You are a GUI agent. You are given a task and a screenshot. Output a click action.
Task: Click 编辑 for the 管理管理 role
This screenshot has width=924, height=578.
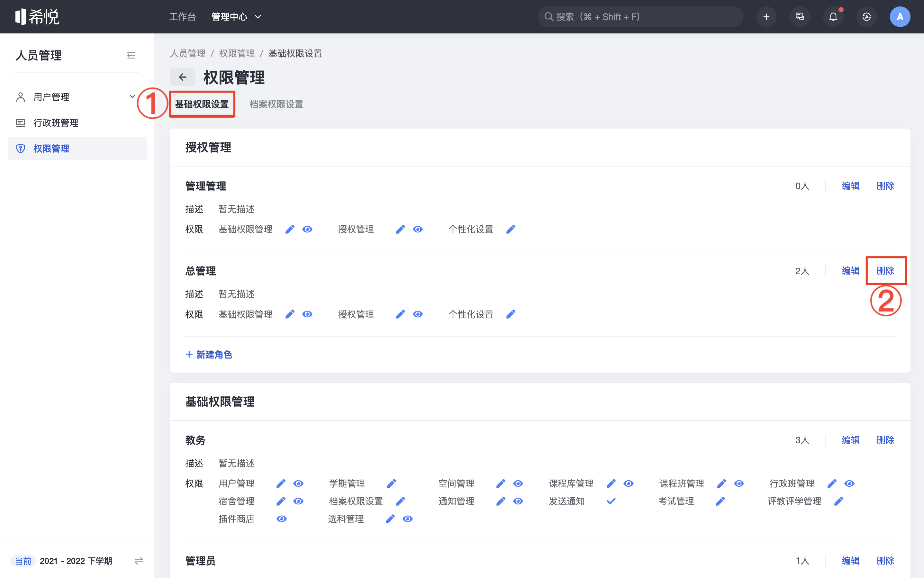851,186
